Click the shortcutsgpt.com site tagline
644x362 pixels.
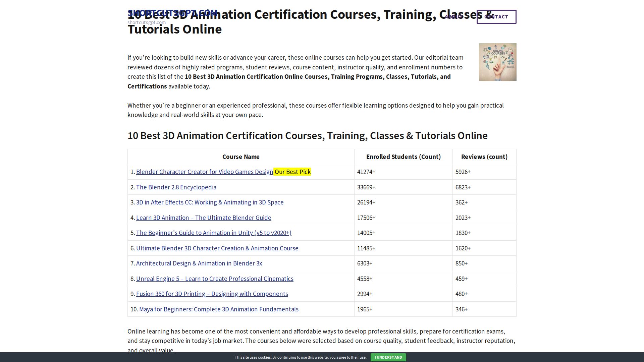(x=147, y=22)
